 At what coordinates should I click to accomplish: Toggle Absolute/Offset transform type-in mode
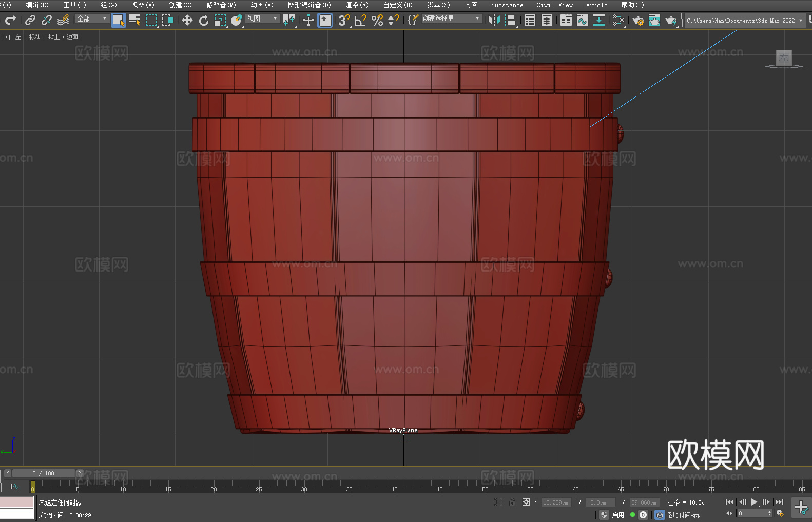[526, 502]
